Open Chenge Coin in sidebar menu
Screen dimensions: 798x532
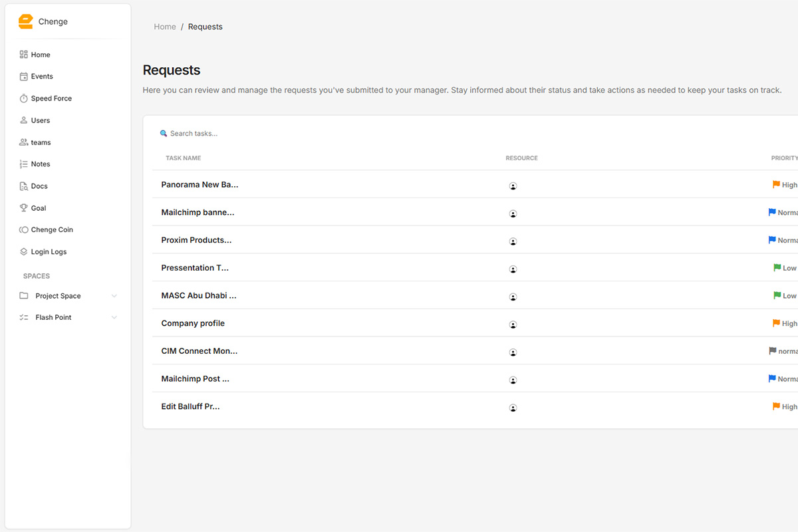pyautogui.click(x=52, y=230)
